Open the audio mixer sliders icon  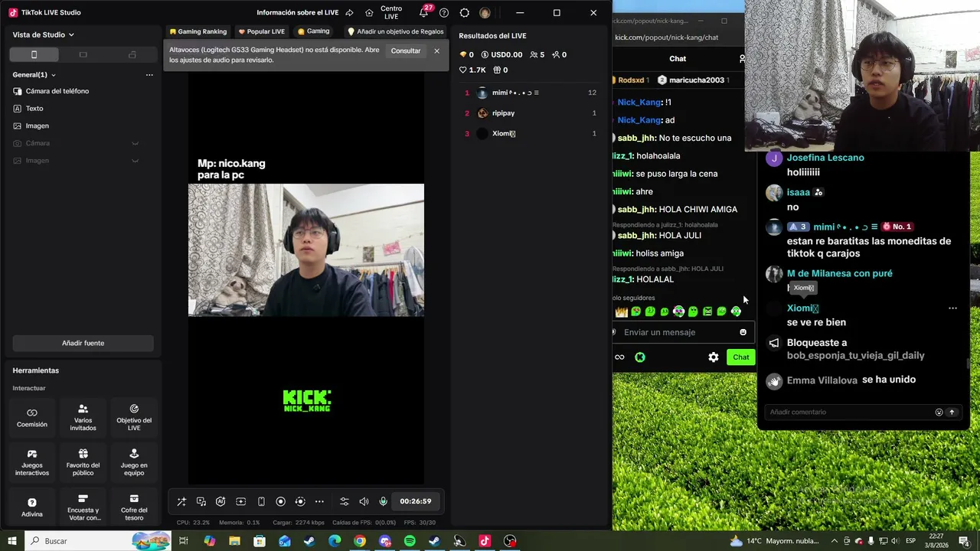click(344, 501)
